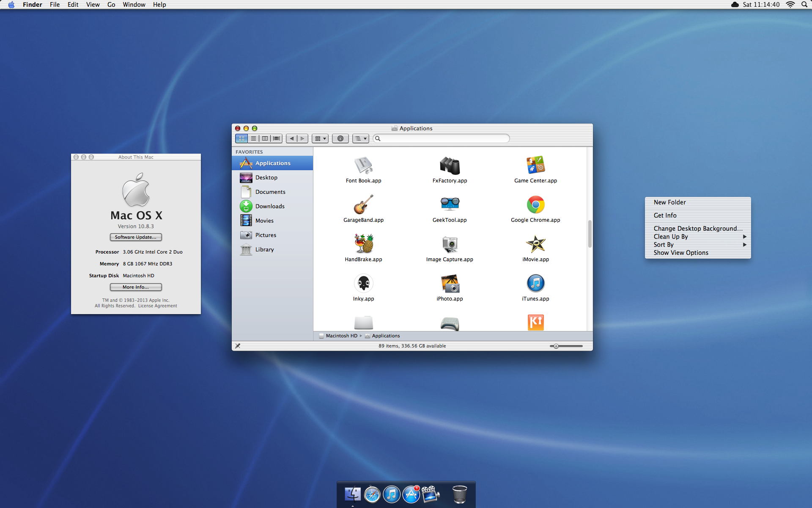812x508 pixels.
Task: Open iPhoto.app icon
Action: (450, 283)
